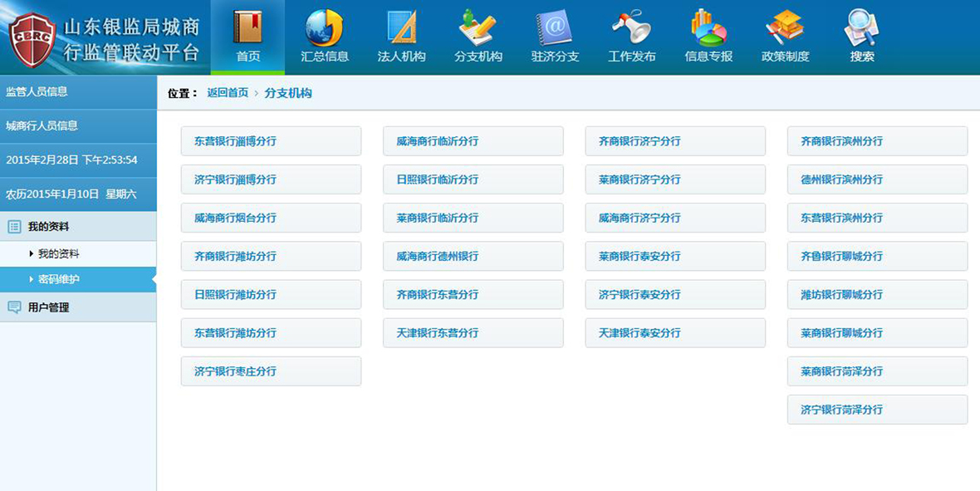
Task: Expand the 用户管理 sidebar section
Action: [48, 307]
